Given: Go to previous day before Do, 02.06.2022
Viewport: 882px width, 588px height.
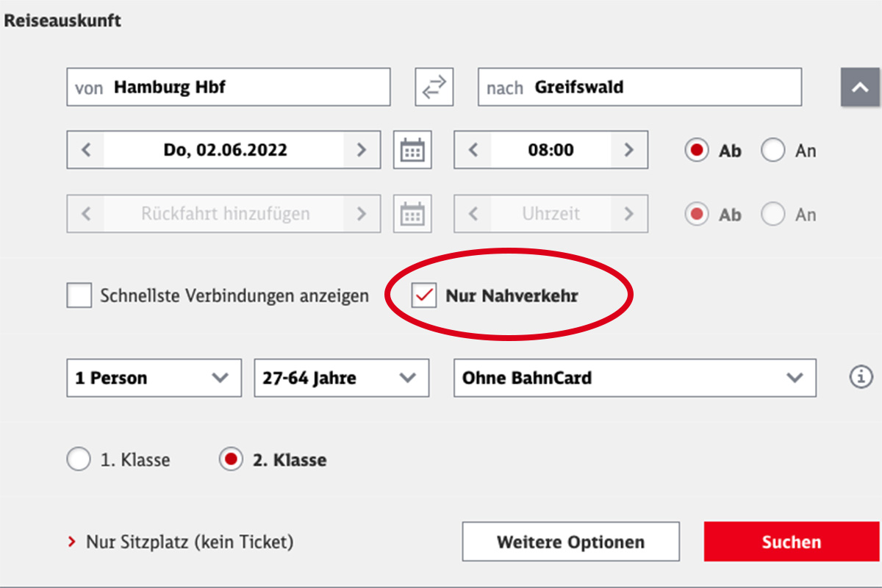Looking at the screenshot, I should 86,150.
